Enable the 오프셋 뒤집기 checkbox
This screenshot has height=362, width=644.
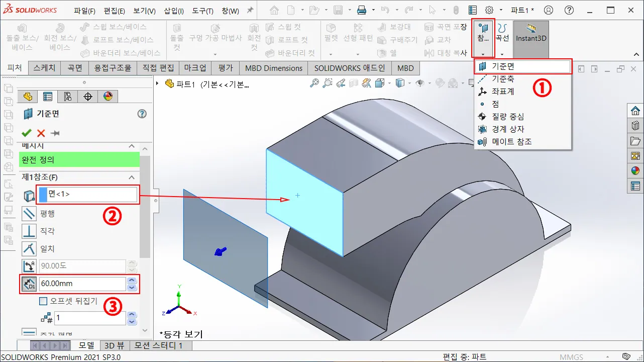[44, 302]
